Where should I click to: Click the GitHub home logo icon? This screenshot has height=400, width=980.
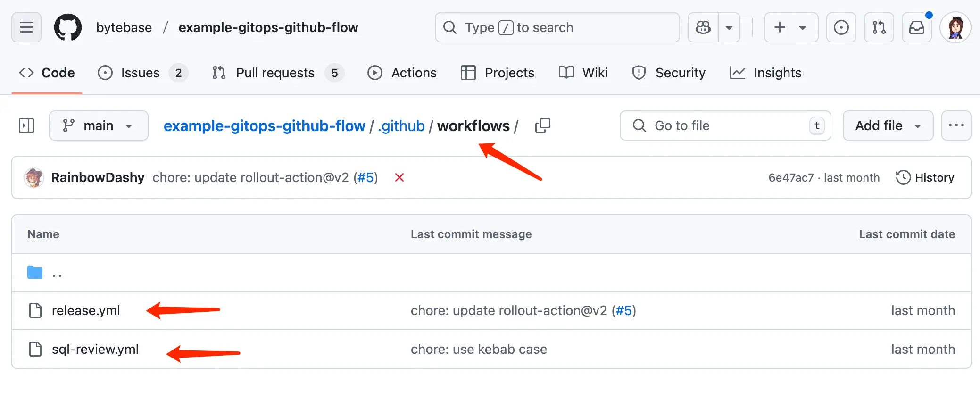coord(68,27)
